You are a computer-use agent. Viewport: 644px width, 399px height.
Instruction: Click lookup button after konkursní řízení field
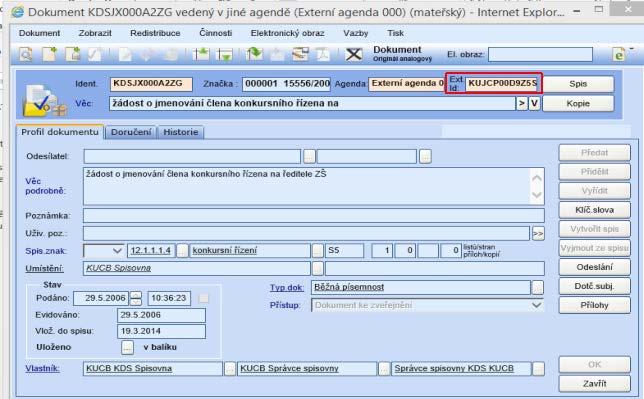click(317, 251)
